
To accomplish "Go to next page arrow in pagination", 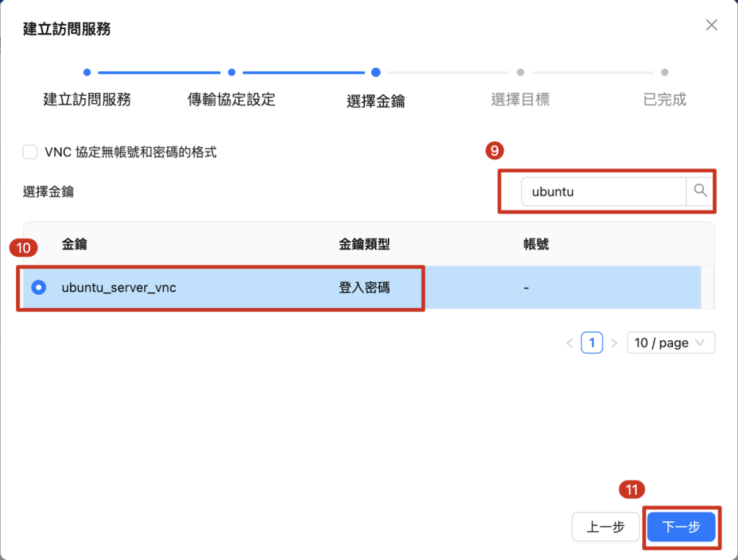I will 614,343.
